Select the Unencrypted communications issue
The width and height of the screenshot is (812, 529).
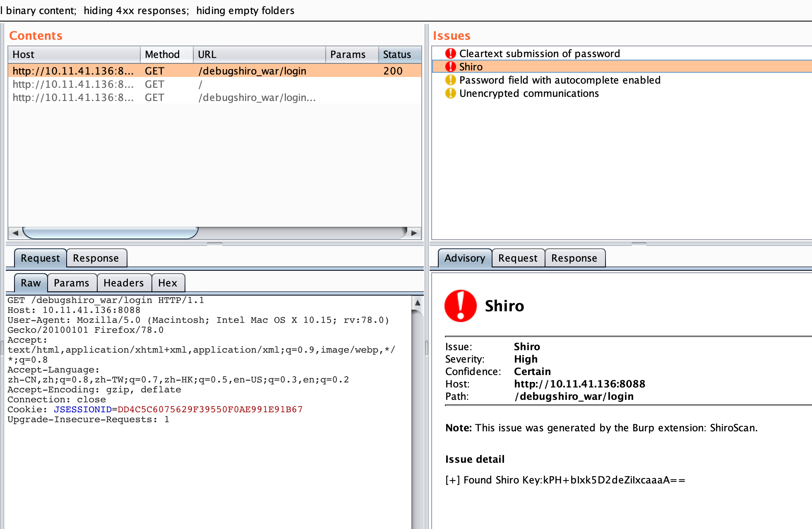(x=529, y=94)
